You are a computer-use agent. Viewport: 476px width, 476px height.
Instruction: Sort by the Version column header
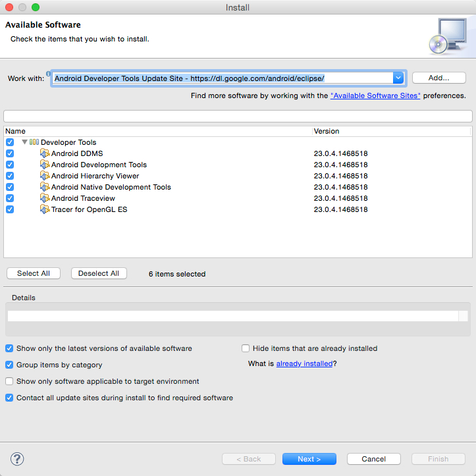pyautogui.click(x=392, y=131)
